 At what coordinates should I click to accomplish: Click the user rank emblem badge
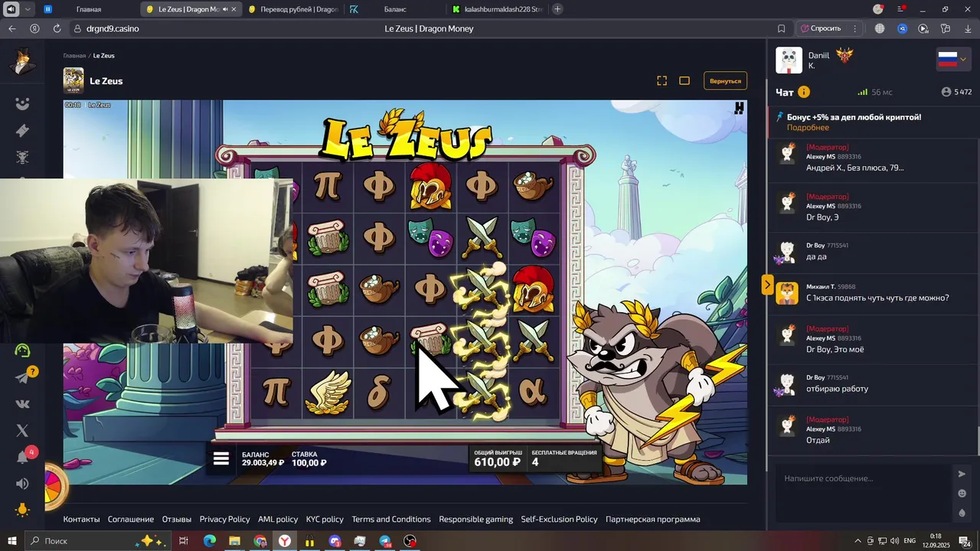tap(844, 56)
